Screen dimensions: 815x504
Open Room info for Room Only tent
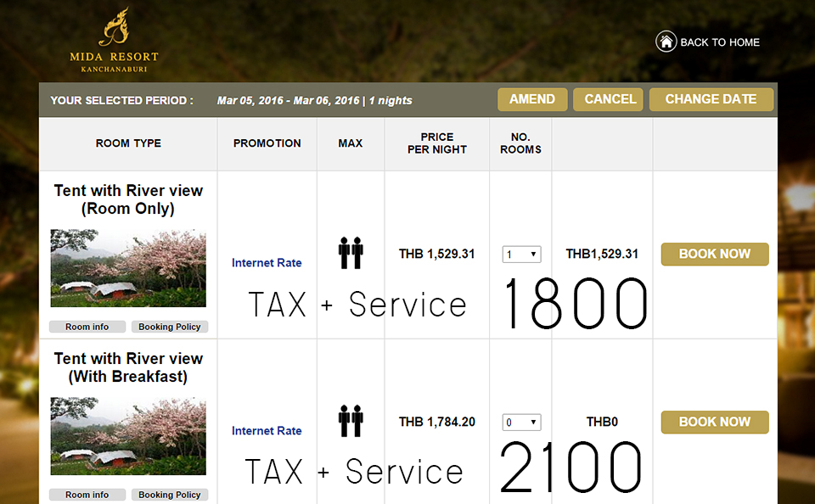point(87,327)
